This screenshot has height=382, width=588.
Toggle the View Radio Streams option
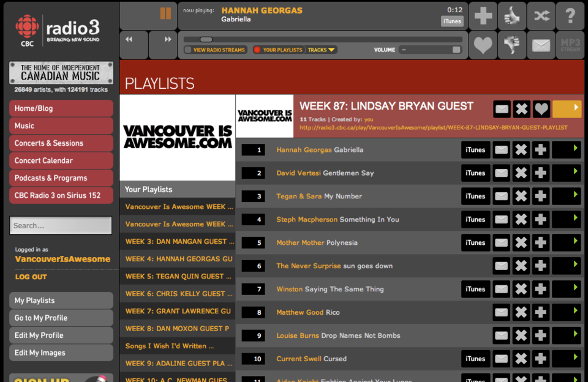tap(215, 50)
